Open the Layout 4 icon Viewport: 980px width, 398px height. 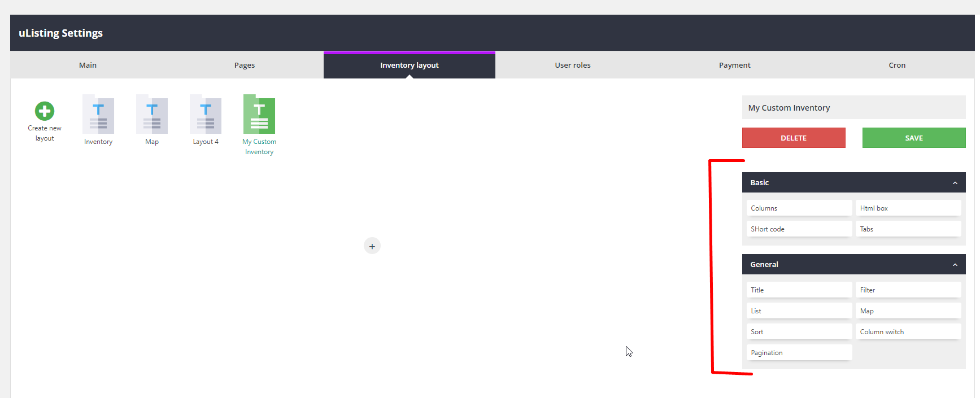206,115
